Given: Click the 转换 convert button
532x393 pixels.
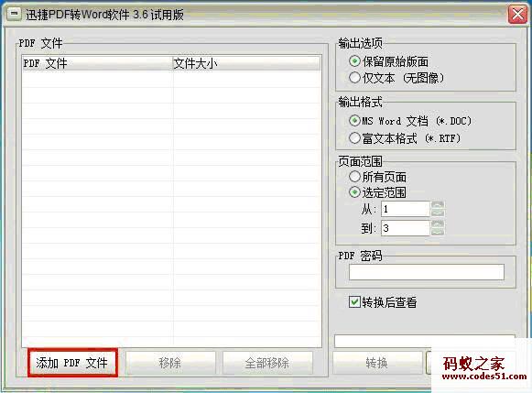Looking at the screenshot, I should pos(377,363).
